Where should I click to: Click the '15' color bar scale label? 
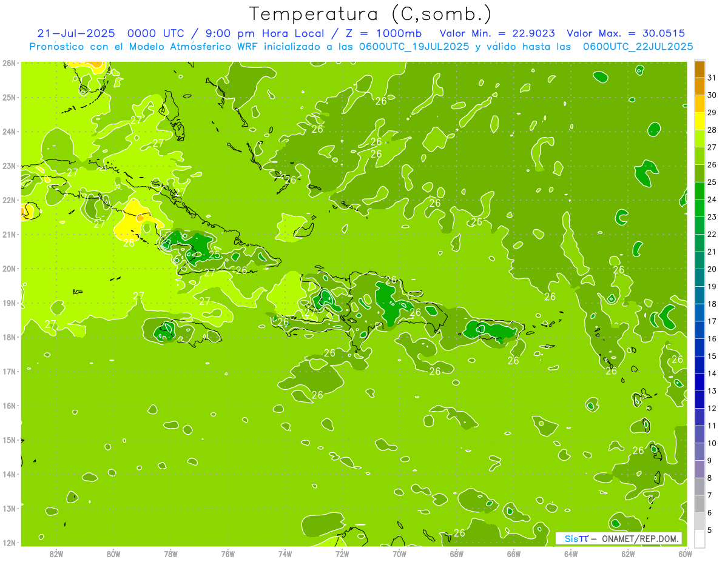(712, 356)
